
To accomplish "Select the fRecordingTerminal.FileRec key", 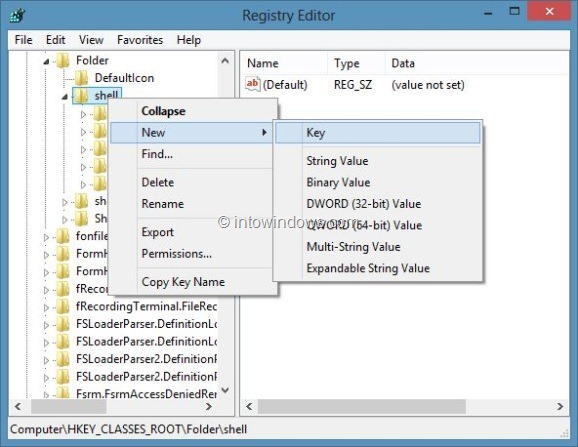I will click(x=146, y=306).
